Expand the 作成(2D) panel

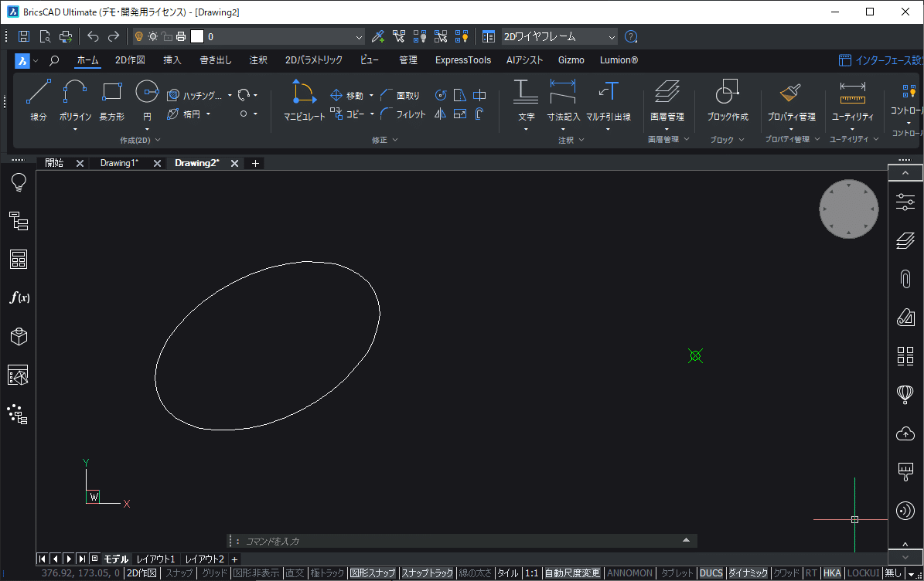pyautogui.click(x=140, y=140)
